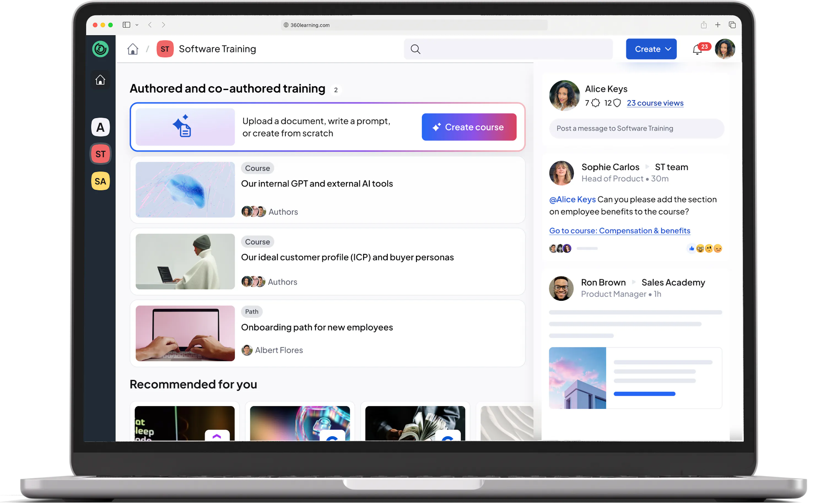Open the 23 course views link
The image size is (826, 504).
point(655,103)
